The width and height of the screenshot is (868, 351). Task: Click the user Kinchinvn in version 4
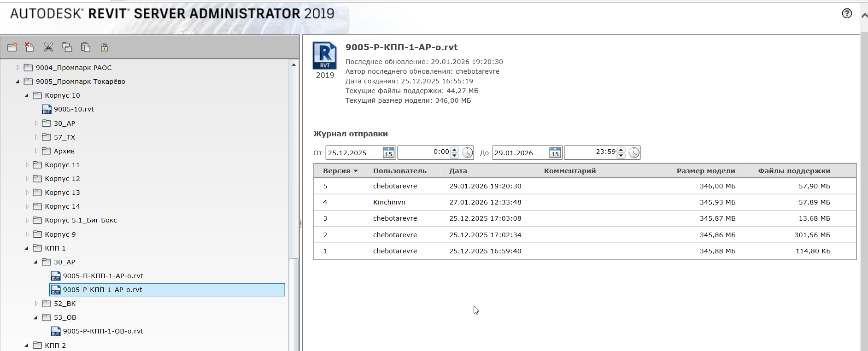point(389,202)
